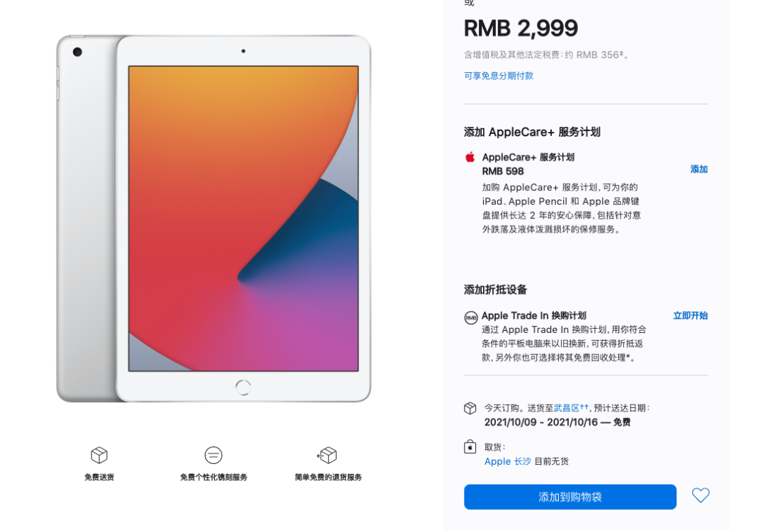Click the silver iPad product image
This screenshot has width=765, height=532.
point(214,218)
